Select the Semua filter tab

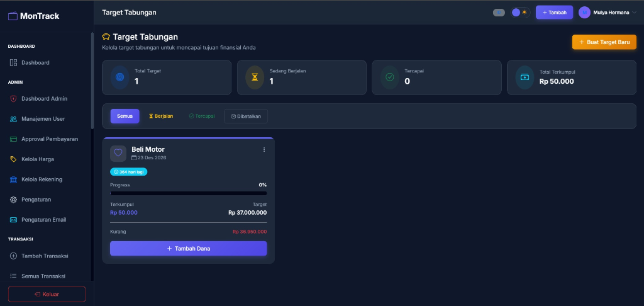(125, 116)
